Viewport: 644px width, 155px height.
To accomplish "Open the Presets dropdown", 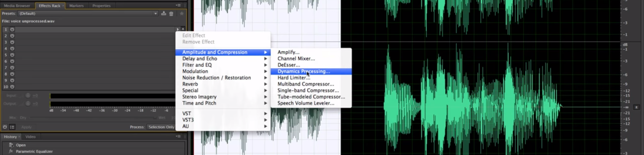I will 88,13.
